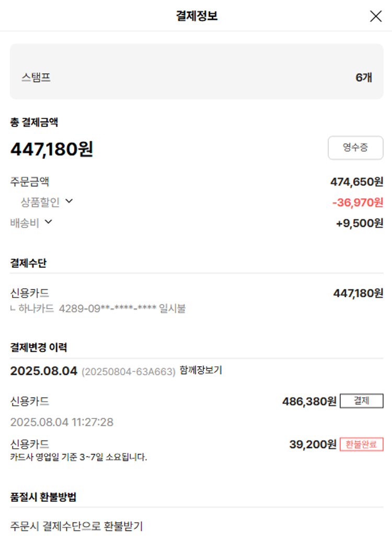Screen dimensions: 392x543
Task: Expand the 상품할인 chevron arrow
Action: point(69,201)
